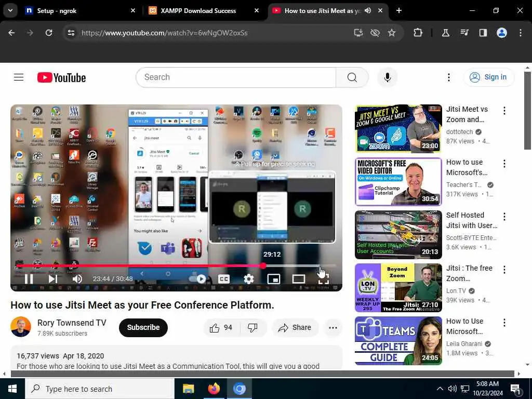The image size is (532, 399).
Task: Show hidden system tray icons
Action: [440, 389]
